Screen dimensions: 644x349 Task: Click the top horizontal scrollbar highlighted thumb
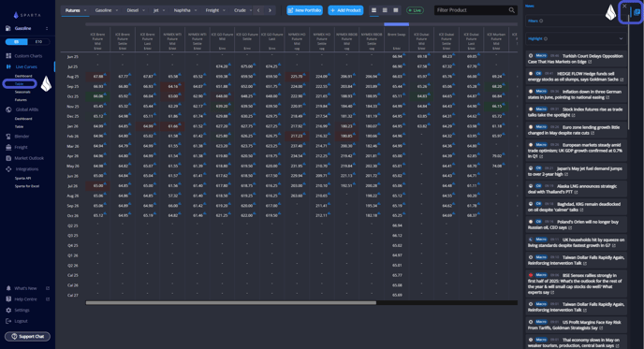tap(396, 24)
